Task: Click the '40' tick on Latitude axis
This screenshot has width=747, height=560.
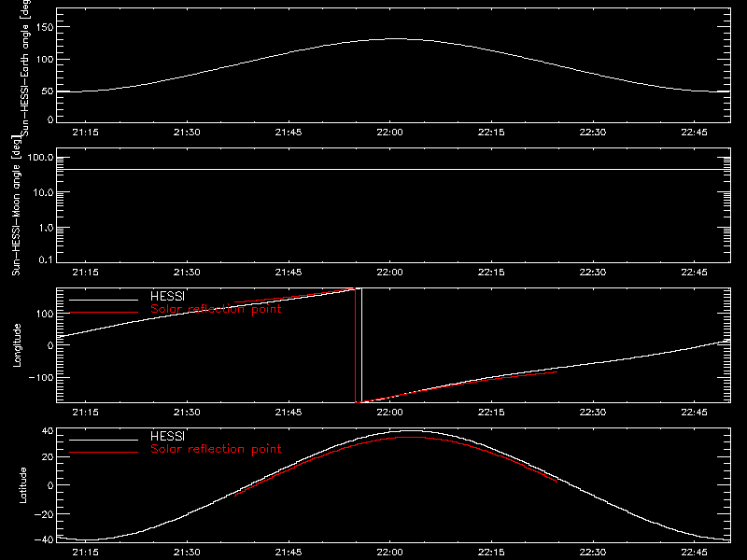Action: (48, 431)
